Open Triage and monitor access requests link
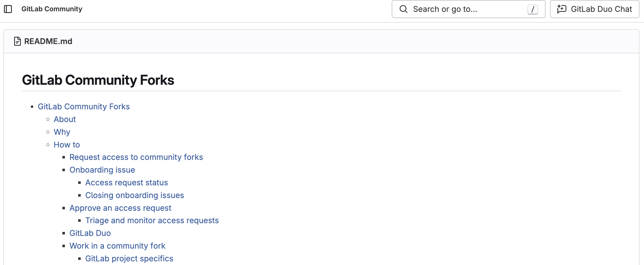This screenshot has width=644, height=265. (x=152, y=220)
